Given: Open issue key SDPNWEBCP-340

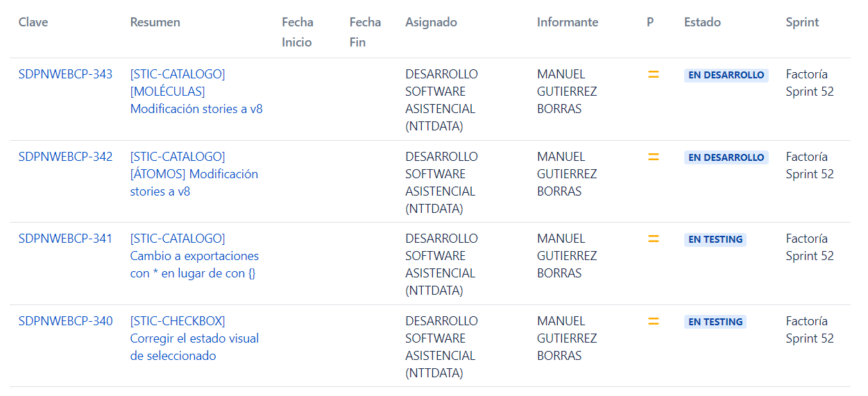Looking at the screenshot, I should [x=65, y=321].
